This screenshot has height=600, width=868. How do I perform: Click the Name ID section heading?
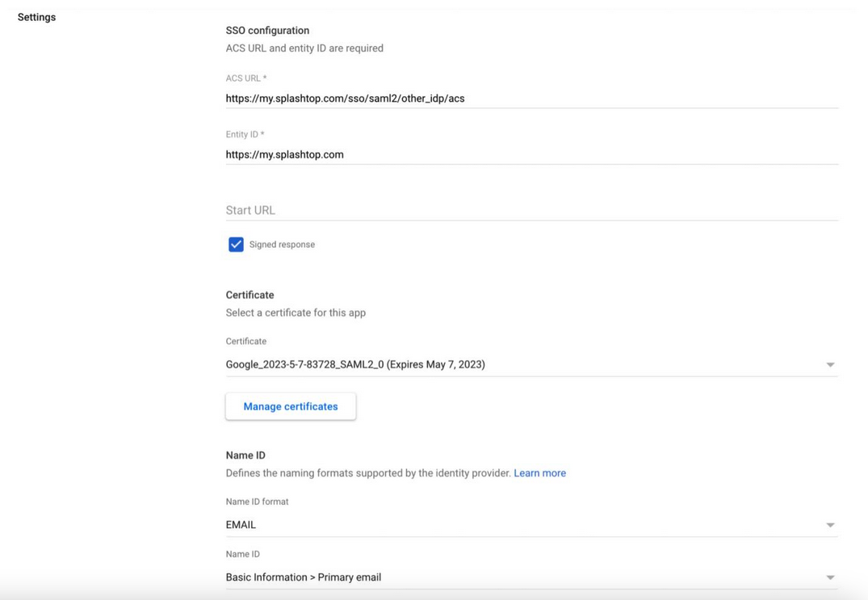(x=245, y=455)
